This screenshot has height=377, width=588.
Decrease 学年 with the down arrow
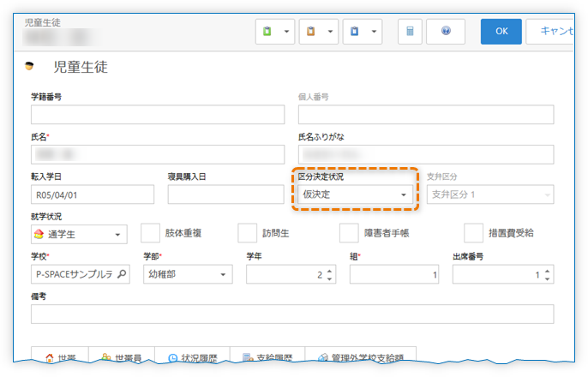[x=329, y=278]
